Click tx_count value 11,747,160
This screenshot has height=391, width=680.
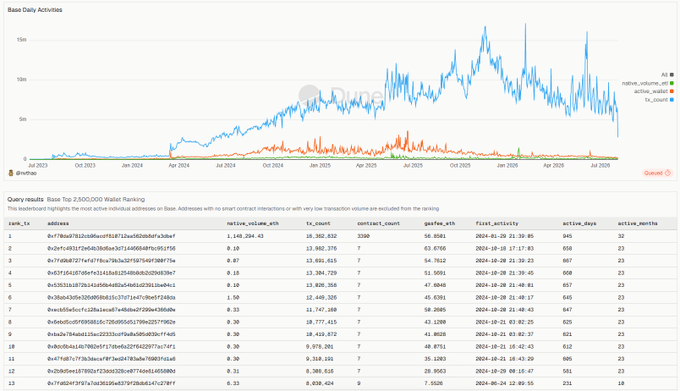[321, 310]
